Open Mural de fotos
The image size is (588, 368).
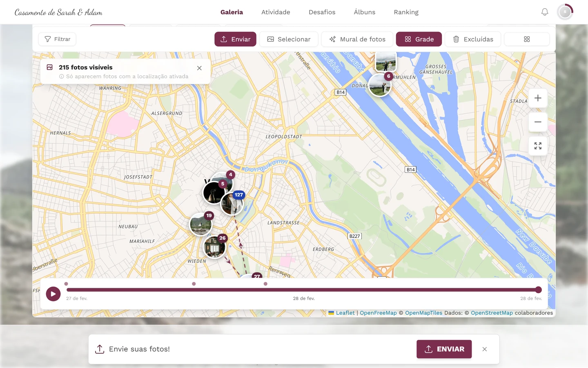(x=357, y=39)
